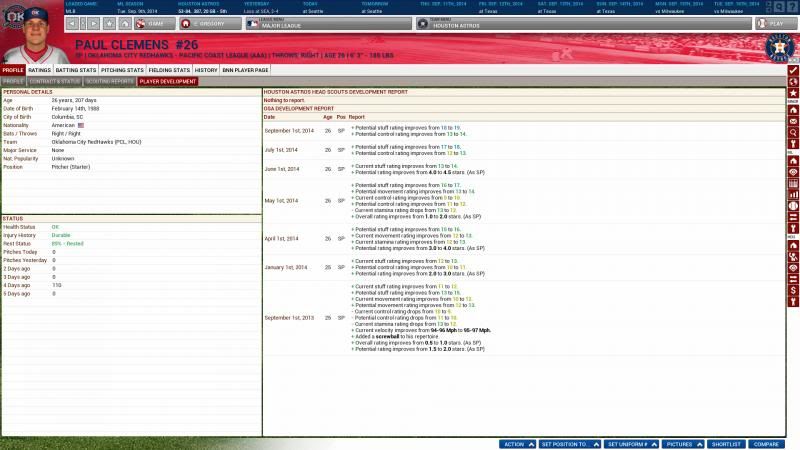The width and height of the screenshot is (800, 450).
Task: Expand the Set Position To menu
Action: [x=569, y=444]
